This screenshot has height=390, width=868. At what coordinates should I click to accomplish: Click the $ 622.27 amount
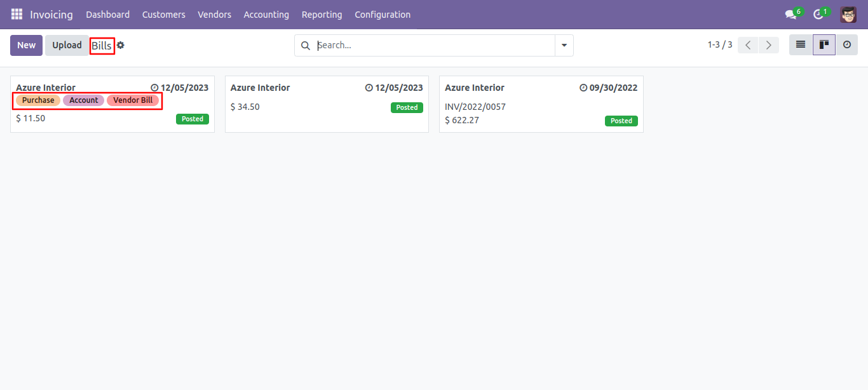(462, 120)
